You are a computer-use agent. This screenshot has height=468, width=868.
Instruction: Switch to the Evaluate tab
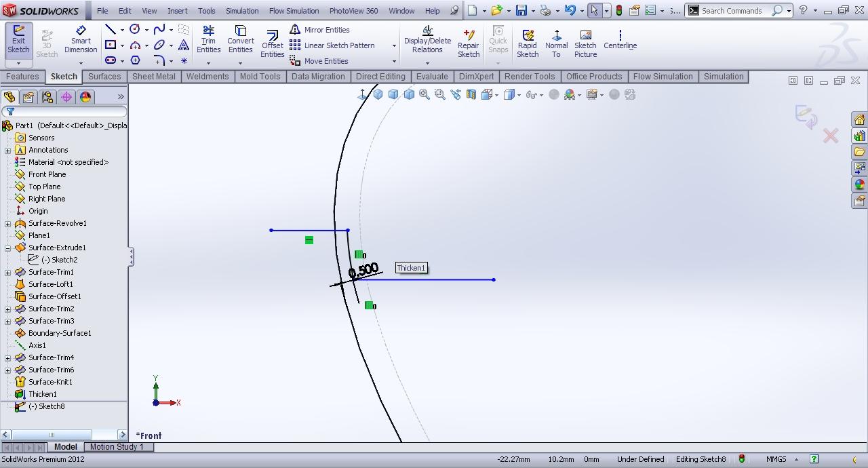point(432,77)
